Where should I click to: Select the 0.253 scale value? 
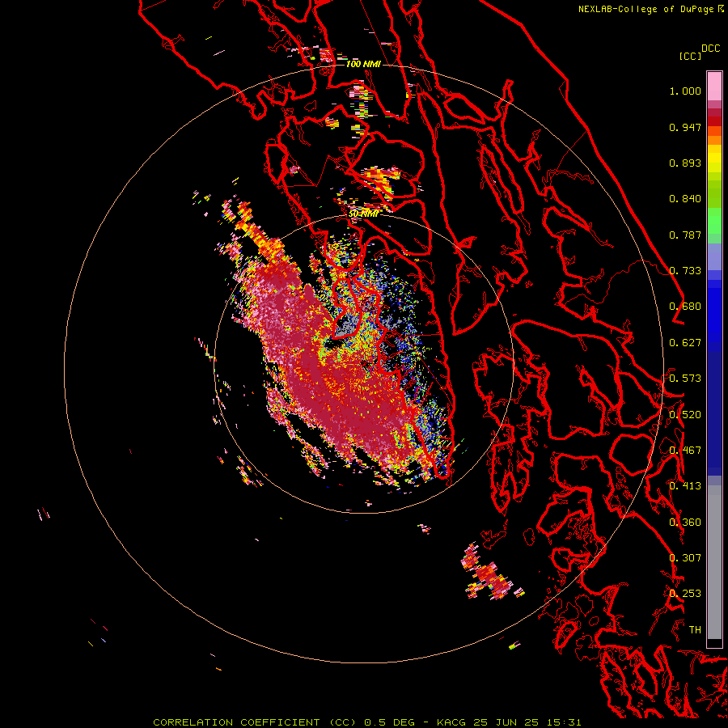tap(685, 594)
